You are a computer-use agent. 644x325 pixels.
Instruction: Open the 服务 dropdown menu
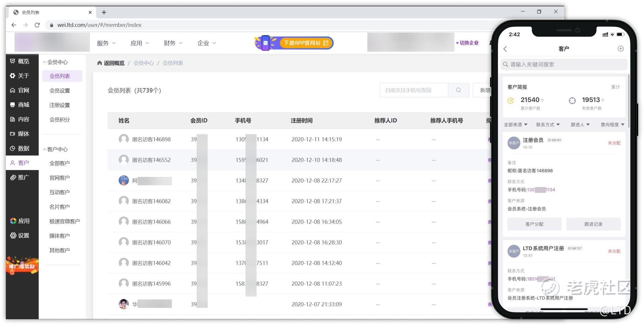point(106,43)
